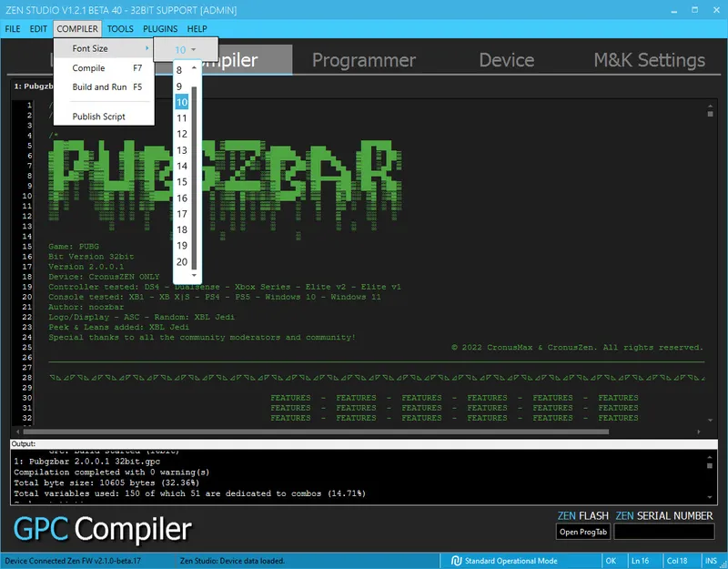Click the GPC Compiler logo
Screen dimensions: 728x569
(x=98, y=528)
